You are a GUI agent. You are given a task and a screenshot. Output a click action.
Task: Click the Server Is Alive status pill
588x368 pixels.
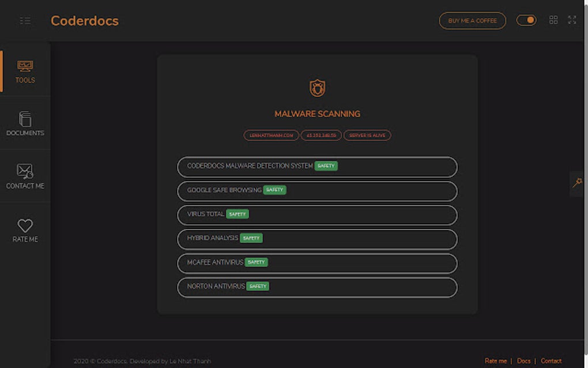pyautogui.click(x=367, y=136)
